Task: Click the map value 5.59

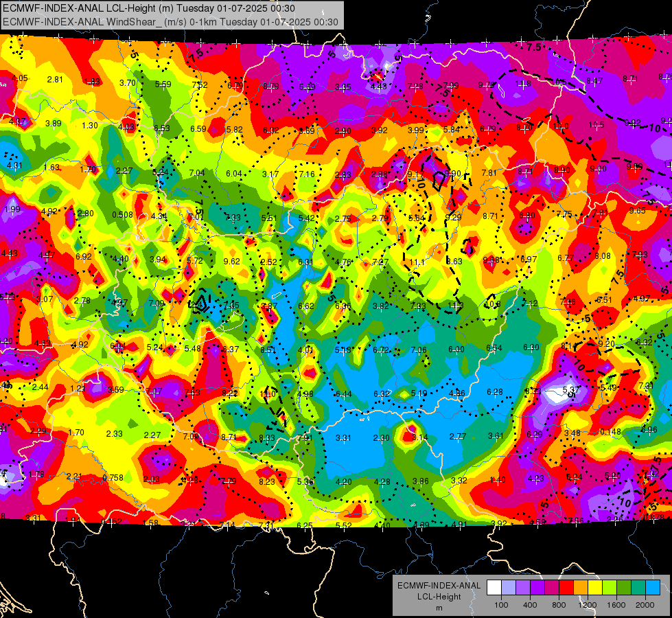Action: tap(163, 84)
